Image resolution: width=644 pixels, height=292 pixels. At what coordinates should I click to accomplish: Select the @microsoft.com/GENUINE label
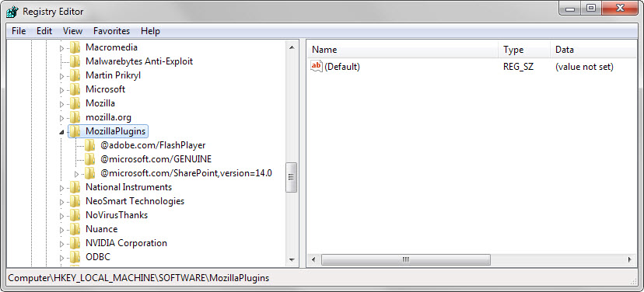point(156,159)
